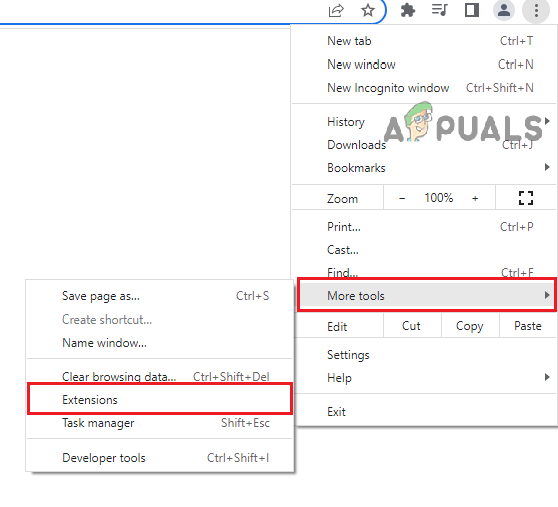The width and height of the screenshot is (558, 507).
Task: Open the Extensions puzzle piece icon
Action: [x=407, y=10]
